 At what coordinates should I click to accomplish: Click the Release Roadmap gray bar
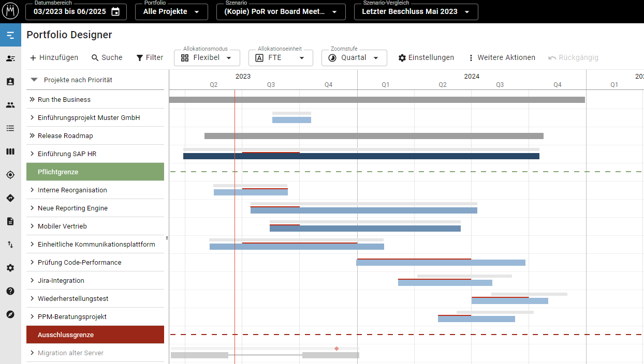click(x=374, y=136)
